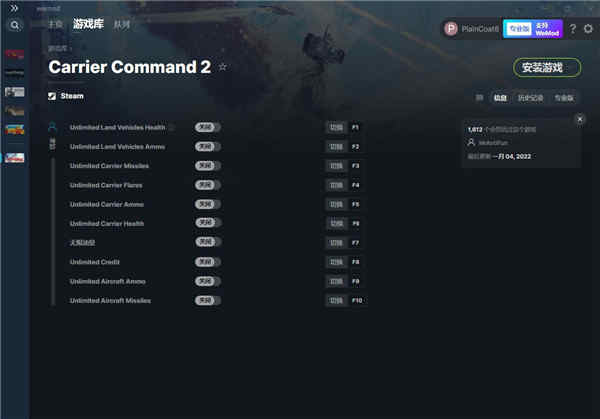The height and width of the screenshot is (419, 600).
Task: Open the help question mark icon
Action: tap(572, 29)
